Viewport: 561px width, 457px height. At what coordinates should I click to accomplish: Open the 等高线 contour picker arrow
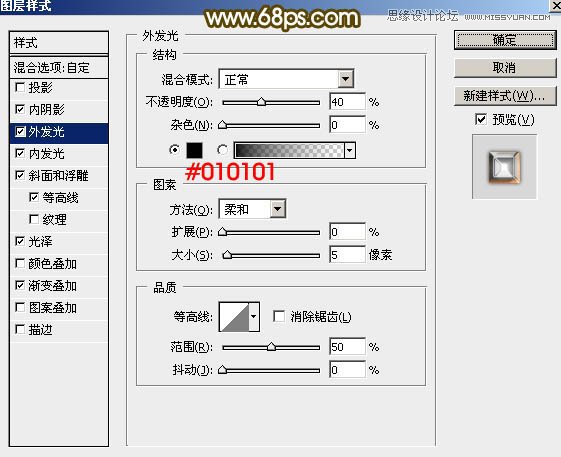point(254,317)
